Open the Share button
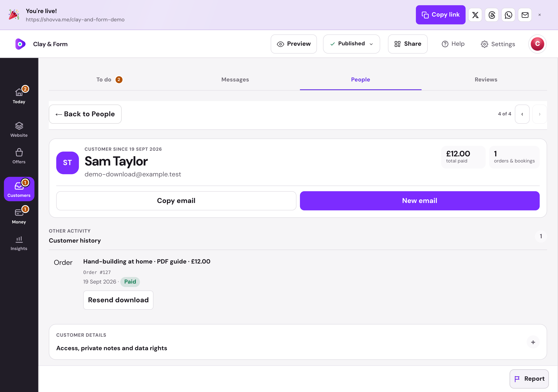The width and height of the screenshot is (558, 392). coord(408,44)
